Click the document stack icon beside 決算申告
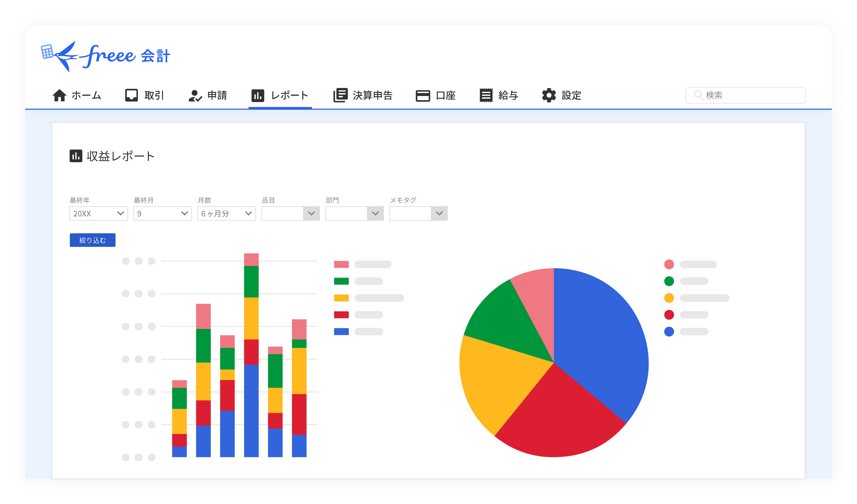The width and height of the screenshot is (857, 504). click(340, 95)
